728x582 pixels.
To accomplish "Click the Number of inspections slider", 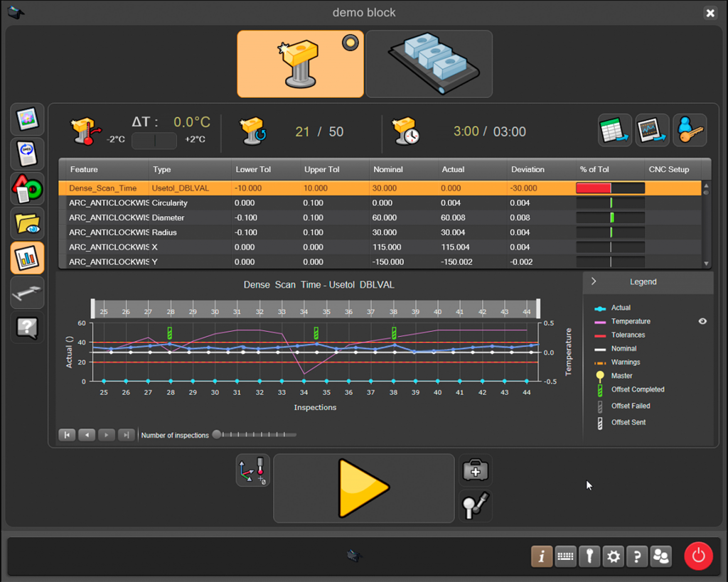I will (255, 435).
